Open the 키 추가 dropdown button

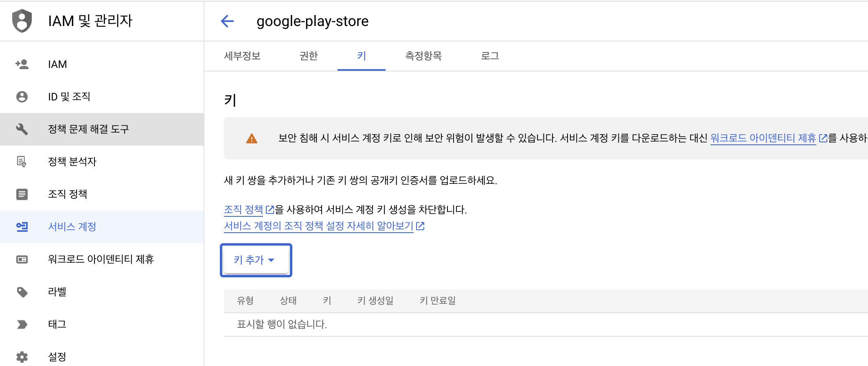[x=256, y=260]
